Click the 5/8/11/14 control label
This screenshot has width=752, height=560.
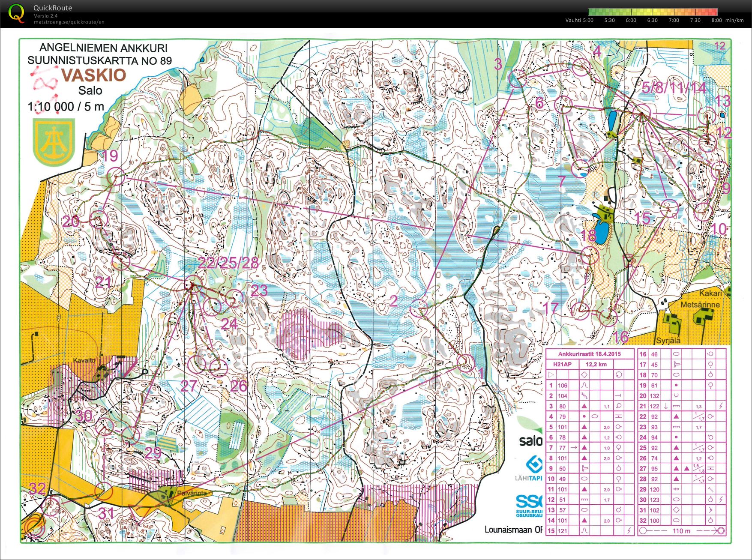[674, 87]
